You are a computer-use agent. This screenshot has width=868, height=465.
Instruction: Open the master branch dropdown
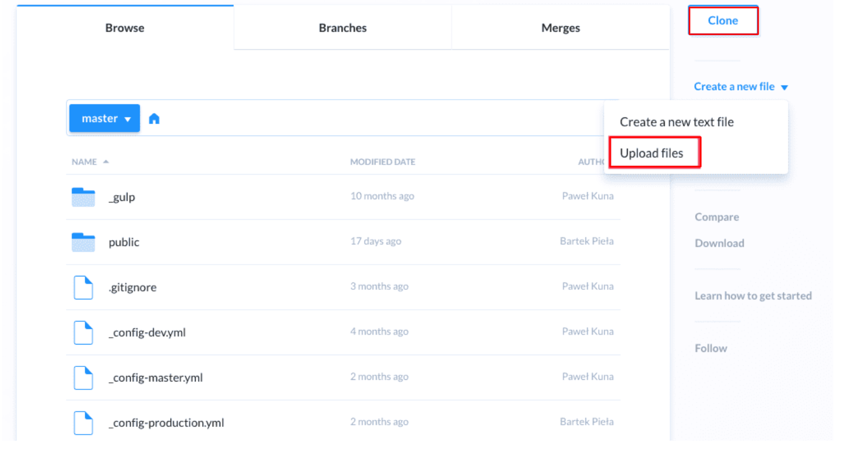click(105, 118)
